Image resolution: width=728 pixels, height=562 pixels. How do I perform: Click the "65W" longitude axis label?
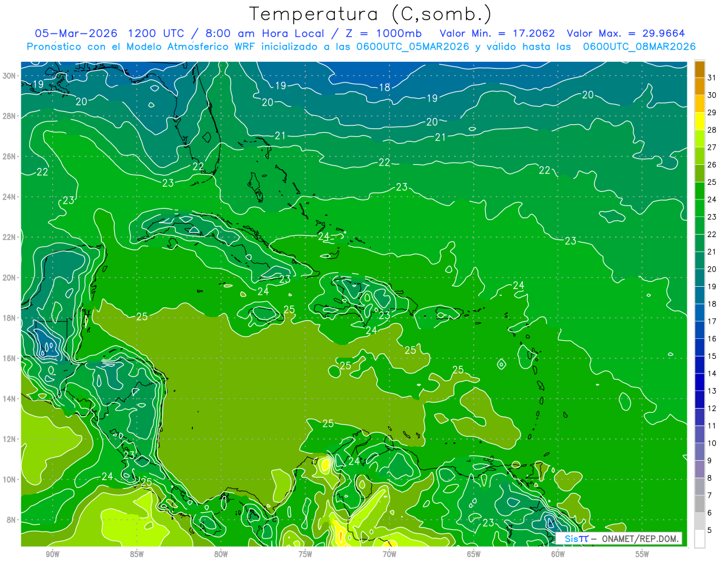474,554
